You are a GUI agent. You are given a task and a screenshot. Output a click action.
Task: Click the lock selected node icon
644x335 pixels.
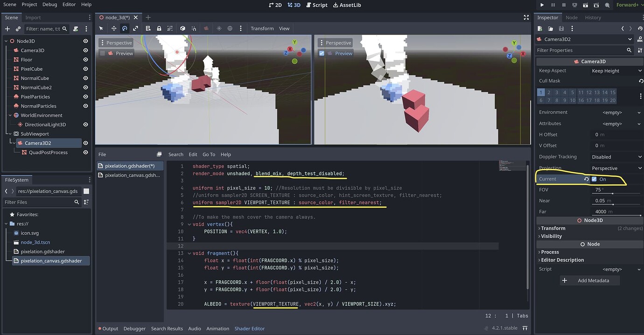(x=159, y=28)
